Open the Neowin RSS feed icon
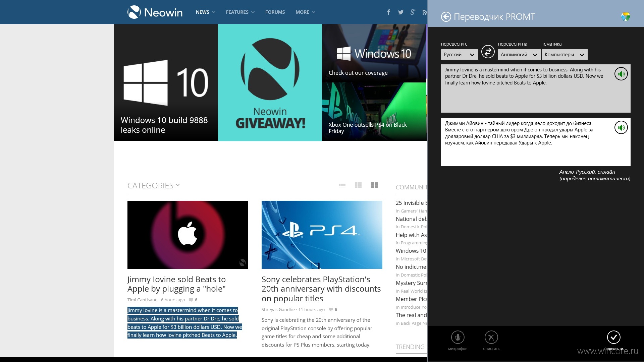The height and width of the screenshot is (362, 644). pos(425,12)
